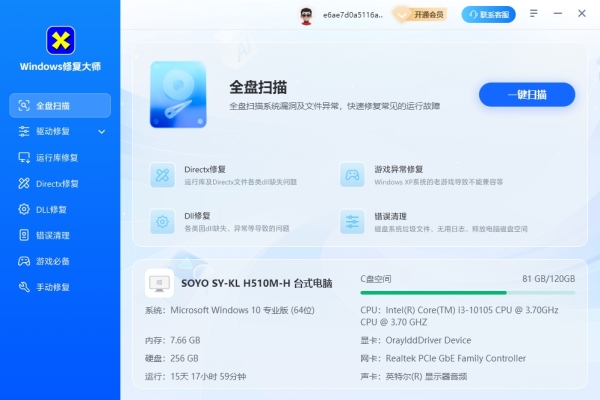Open DLL修复 in the sidebar
This screenshot has width=600, height=400.
coord(60,209)
